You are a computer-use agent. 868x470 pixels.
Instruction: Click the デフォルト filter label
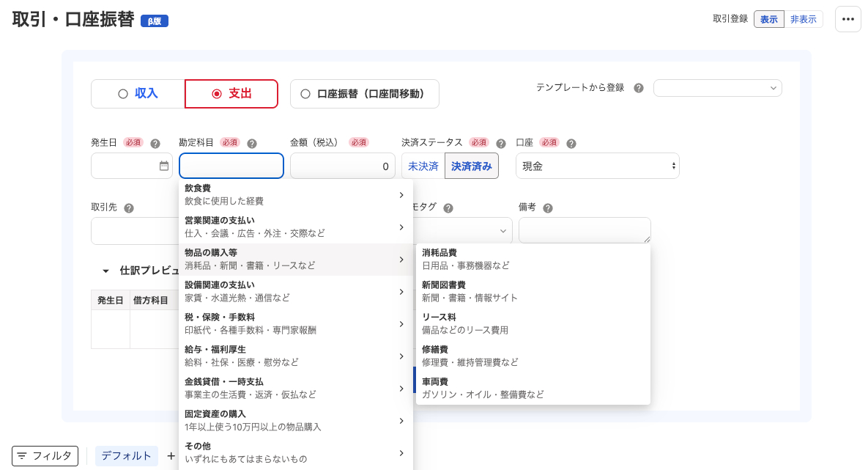(x=126, y=455)
